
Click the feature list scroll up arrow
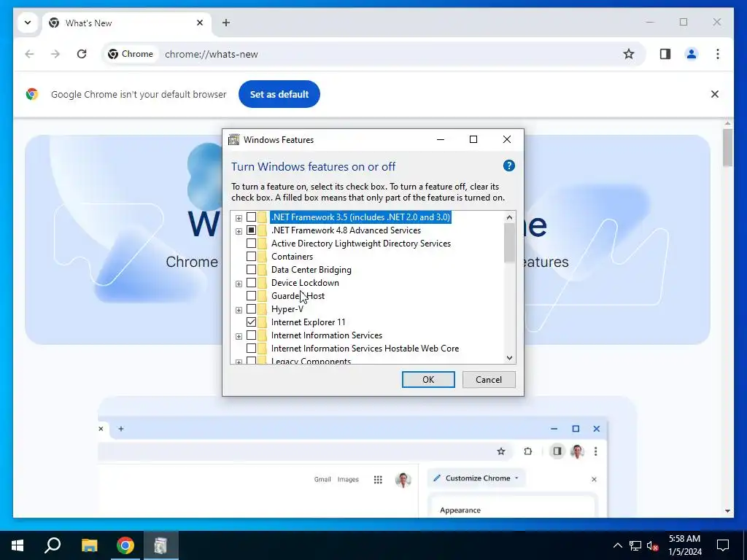click(509, 217)
